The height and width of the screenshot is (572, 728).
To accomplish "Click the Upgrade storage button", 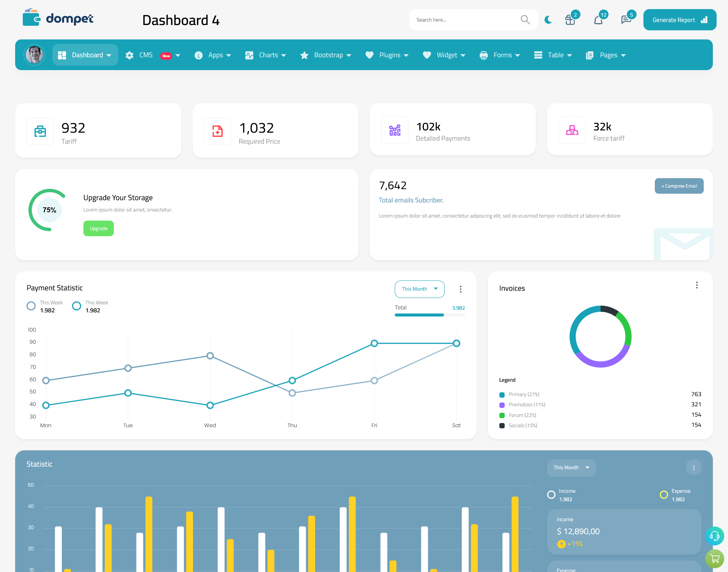I will tap(99, 228).
